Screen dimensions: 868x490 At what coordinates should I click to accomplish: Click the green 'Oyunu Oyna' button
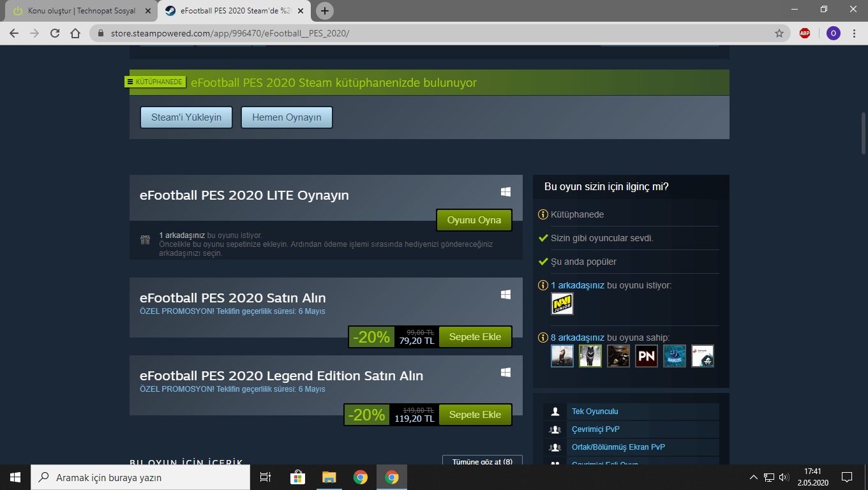474,220
